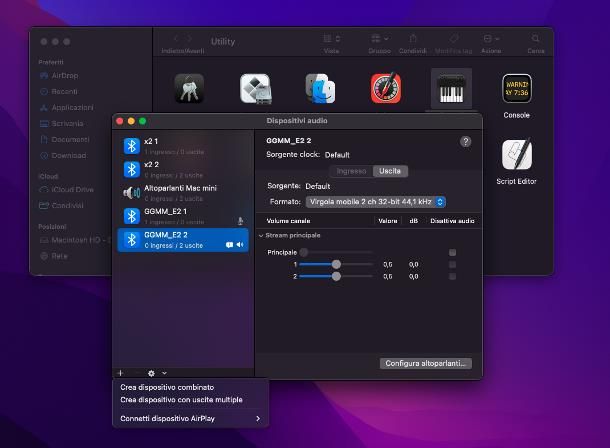Click speaker output icon on GGMM_E2 2 row
This screenshot has width=610, height=448.
[x=240, y=245]
